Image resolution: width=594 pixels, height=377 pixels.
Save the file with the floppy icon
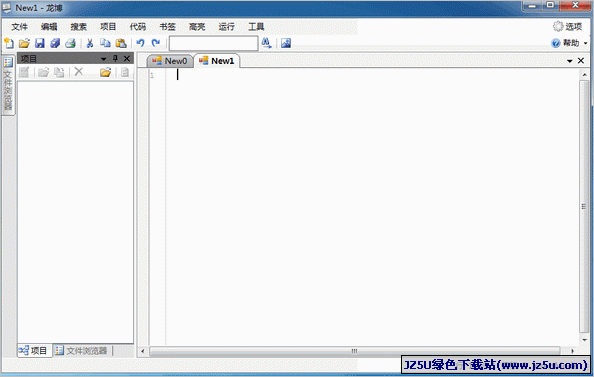coord(40,43)
